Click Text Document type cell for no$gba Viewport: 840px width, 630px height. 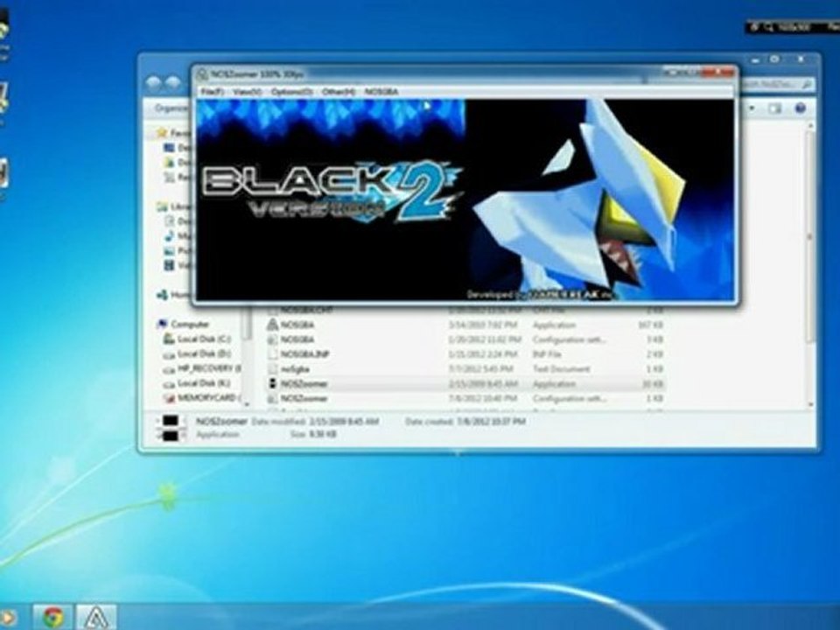click(561, 369)
